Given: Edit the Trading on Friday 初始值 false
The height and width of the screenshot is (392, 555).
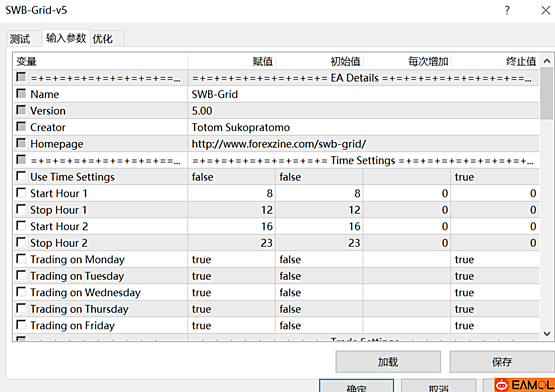Looking at the screenshot, I should click(x=319, y=325).
